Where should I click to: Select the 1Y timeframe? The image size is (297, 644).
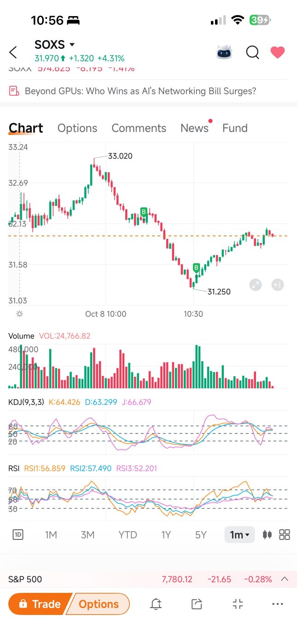[x=166, y=535]
